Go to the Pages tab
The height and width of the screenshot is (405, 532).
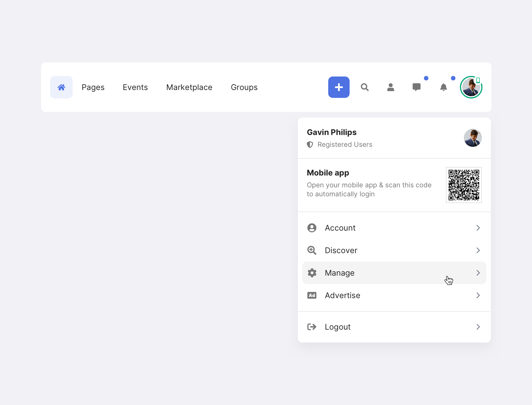(93, 87)
